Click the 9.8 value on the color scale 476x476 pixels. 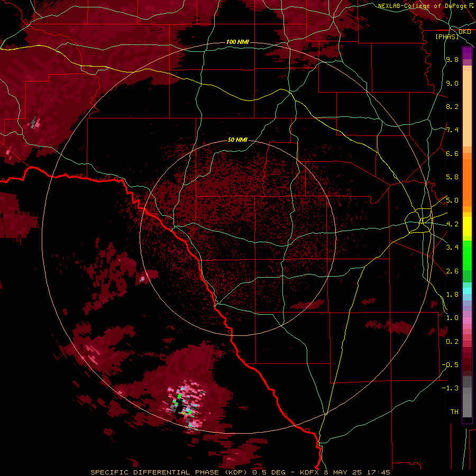(x=452, y=59)
